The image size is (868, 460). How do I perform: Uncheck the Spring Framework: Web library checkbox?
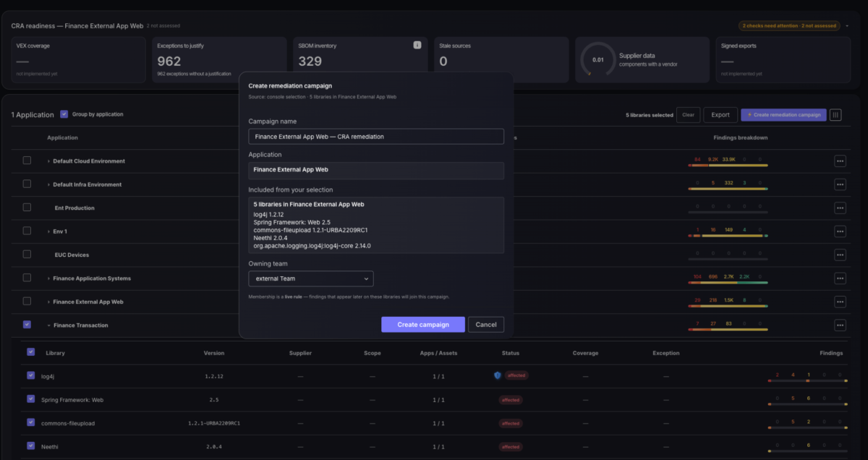coord(30,399)
